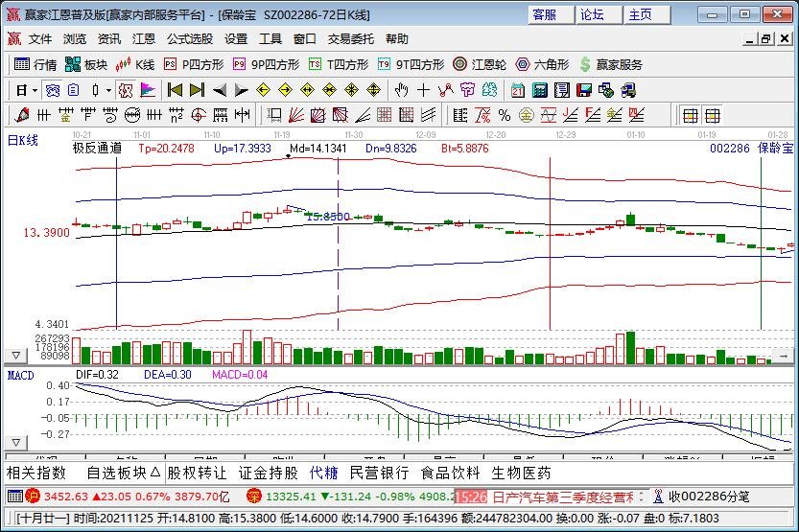The height and width of the screenshot is (532, 799).
Task: Open the 公式选股 menu
Action: [190, 38]
